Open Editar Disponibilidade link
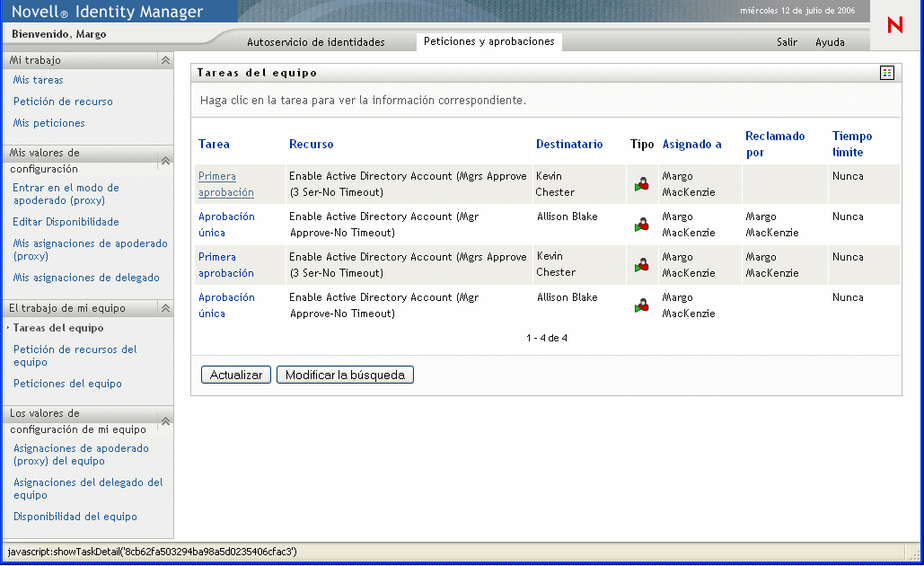924x566 pixels. 66,222
